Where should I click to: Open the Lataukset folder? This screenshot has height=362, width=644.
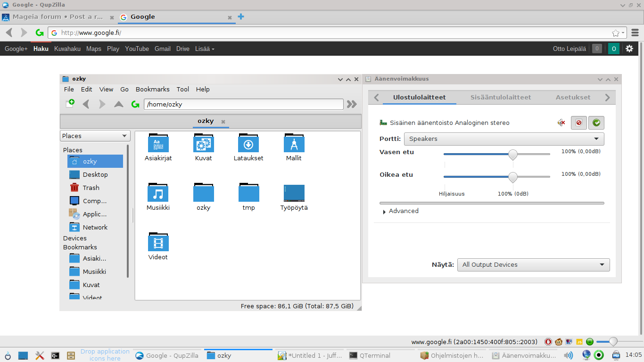[x=248, y=148]
